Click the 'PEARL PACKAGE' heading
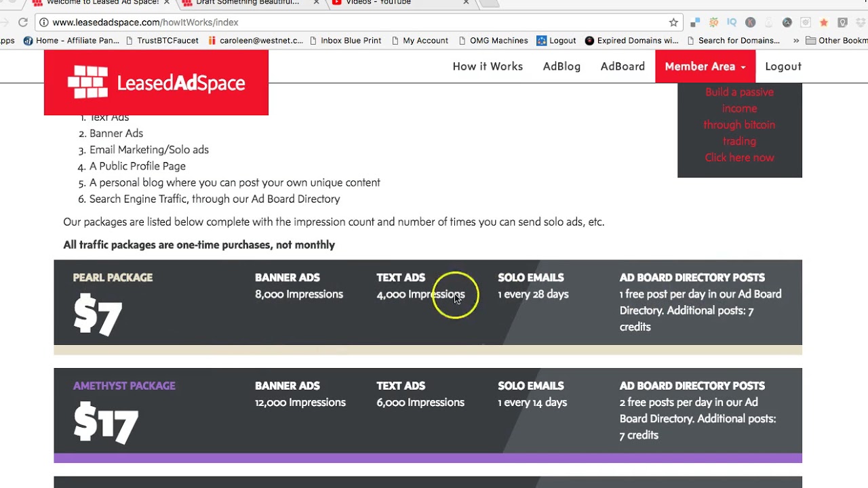This screenshot has width=868, height=488. (x=113, y=277)
